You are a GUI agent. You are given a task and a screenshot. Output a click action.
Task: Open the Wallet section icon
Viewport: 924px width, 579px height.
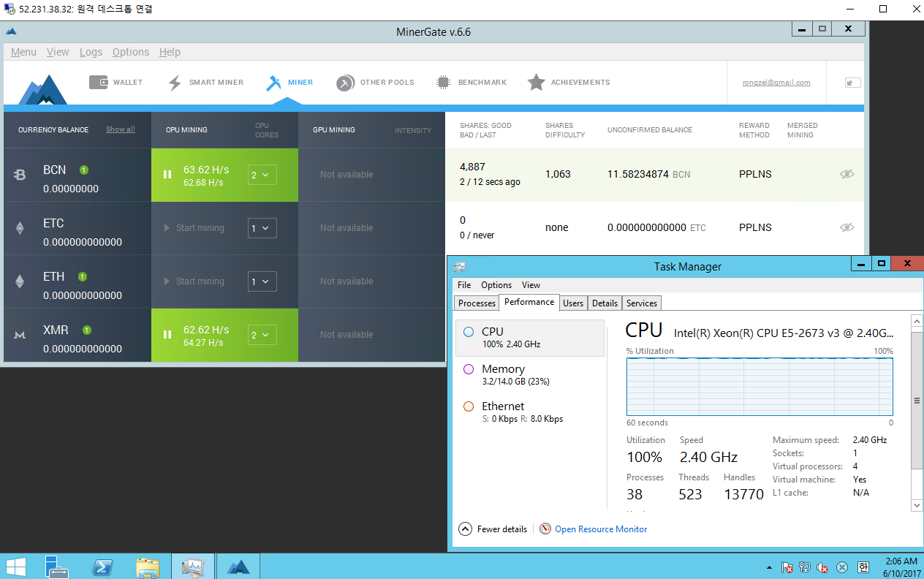point(99,83)
